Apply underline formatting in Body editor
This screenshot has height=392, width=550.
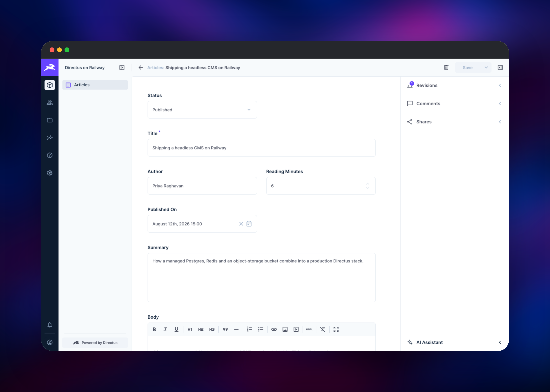[177, 329]
